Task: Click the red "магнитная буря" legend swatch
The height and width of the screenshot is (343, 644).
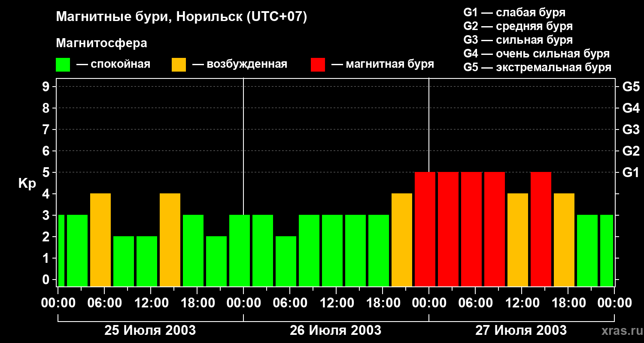Action: coord(318,65)
